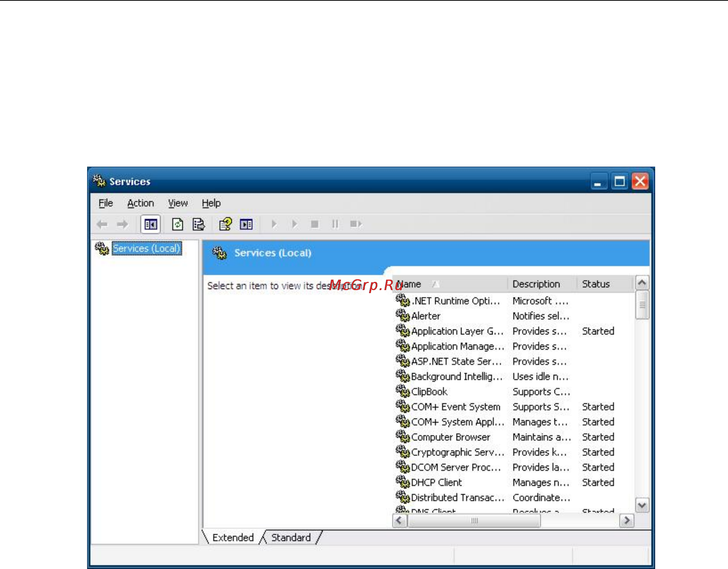Click gear icon for DCOM Server Proc... service

(402, 467)
